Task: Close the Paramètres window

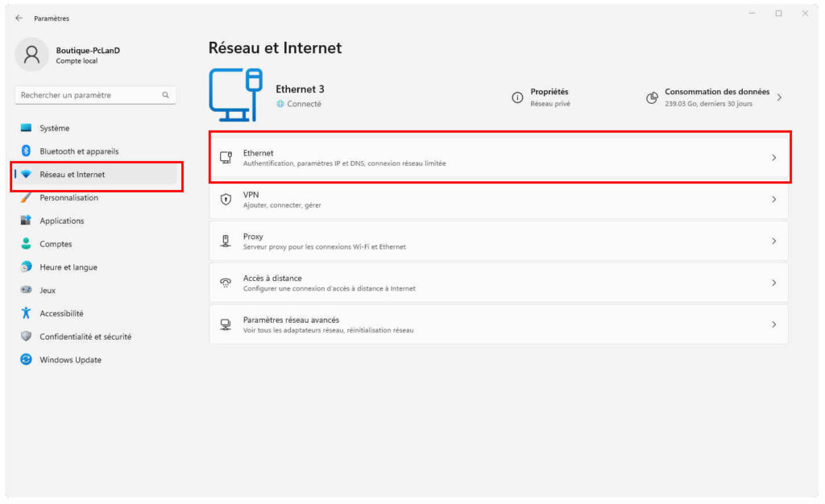Action: [805, 13]
